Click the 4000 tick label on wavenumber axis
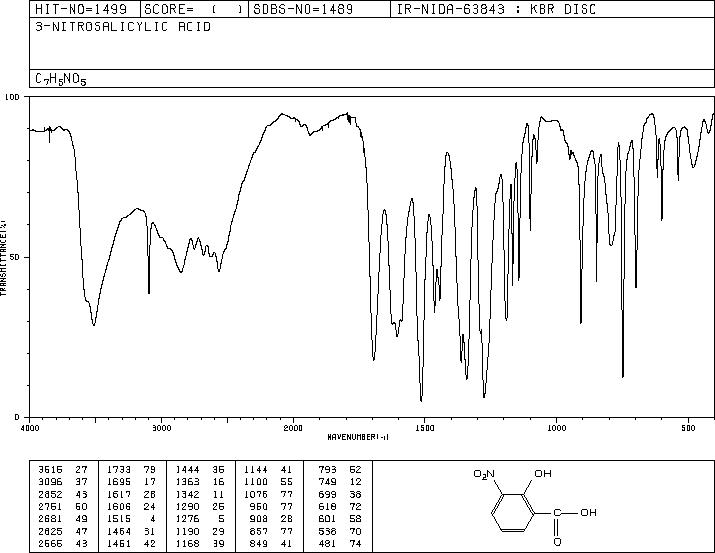The width and height of the screenshot is (715, 553). click(x=30, y=428)
